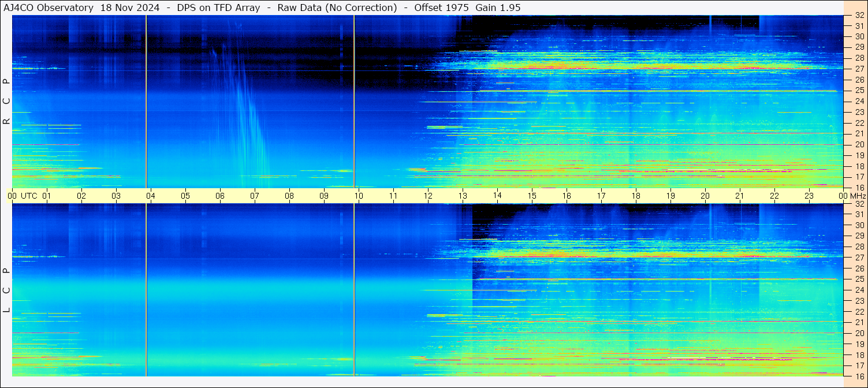Viewport: 868px width, 388px height.
Task: Select hour '17' on the time axis
Action: (x=601, y=196)
